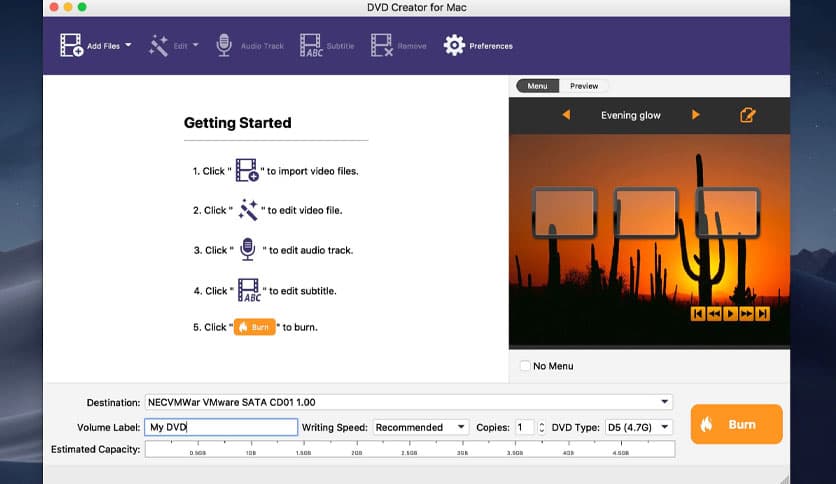The width and height of the screenshot is (836, 484).
Task: Expand the Edit dropdown arrow
Action: [195, 45]
